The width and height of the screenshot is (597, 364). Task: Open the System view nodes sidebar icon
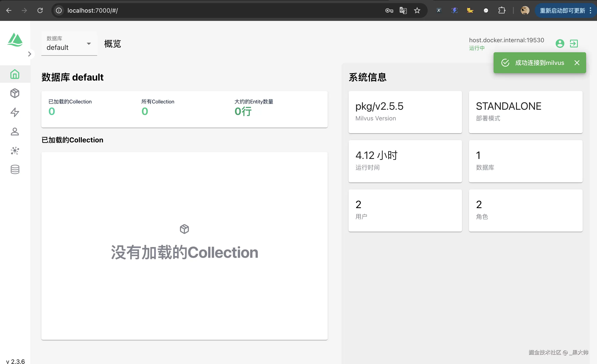coord(15,150)
